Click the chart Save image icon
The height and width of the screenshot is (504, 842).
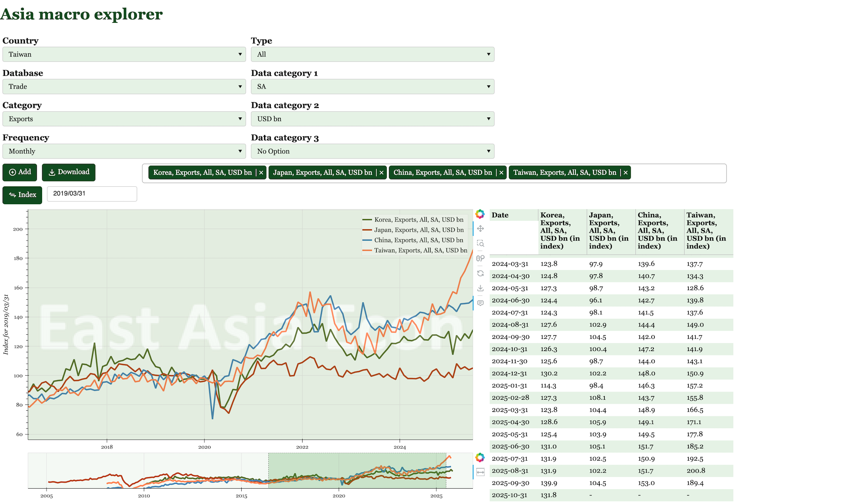[480, 288]
